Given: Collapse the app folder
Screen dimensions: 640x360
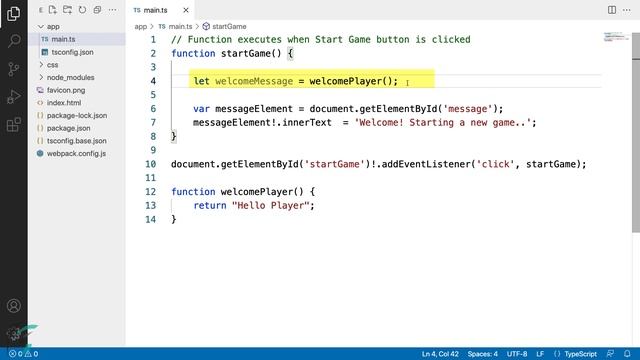Looking at the screenshot, I should (x=77, y=27).
